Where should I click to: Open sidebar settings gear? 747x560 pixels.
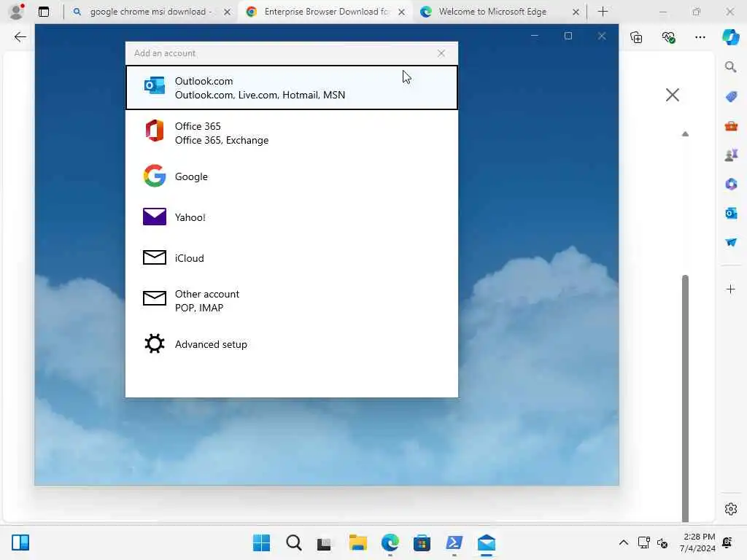[x=731, y=509]
